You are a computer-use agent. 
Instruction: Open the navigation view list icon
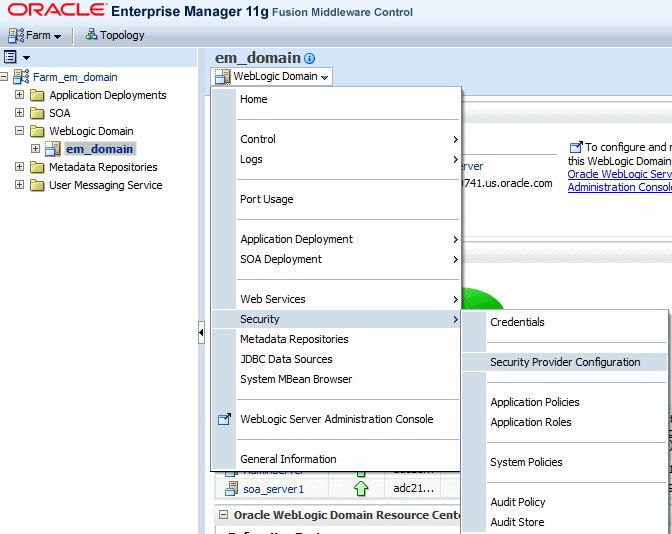(x=10, y=57)
